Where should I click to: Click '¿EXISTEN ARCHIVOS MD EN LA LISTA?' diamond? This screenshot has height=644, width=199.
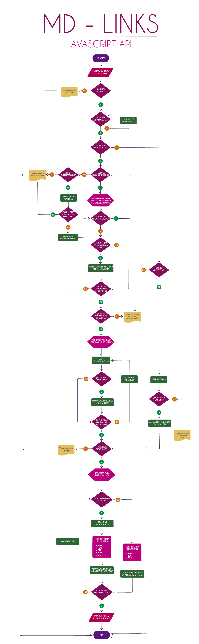pyautogui.click(x=101, y=316)
